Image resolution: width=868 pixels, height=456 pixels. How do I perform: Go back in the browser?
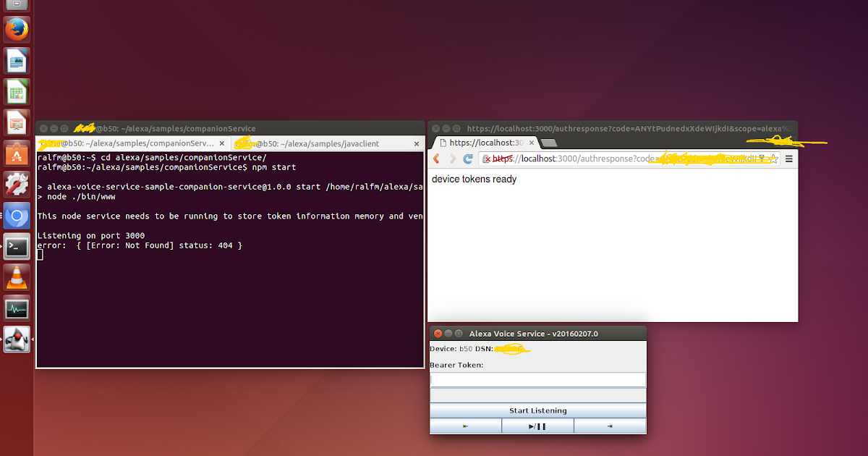point(437,159)
